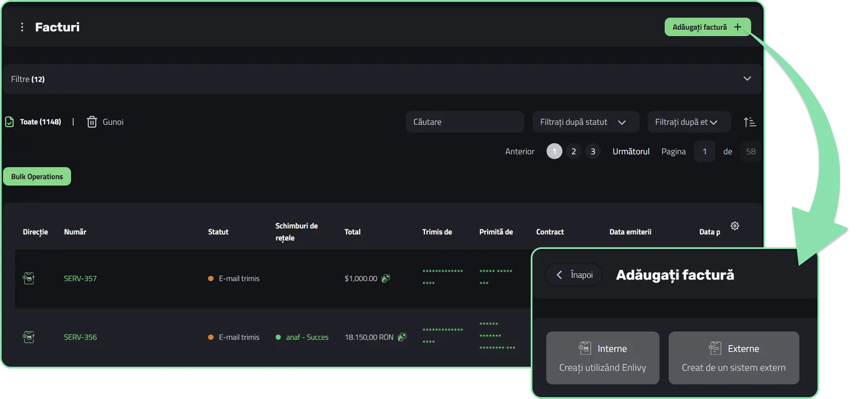Click the total pages value 58
This screenshot has width=868, height=399.
[x=750, y=151]
